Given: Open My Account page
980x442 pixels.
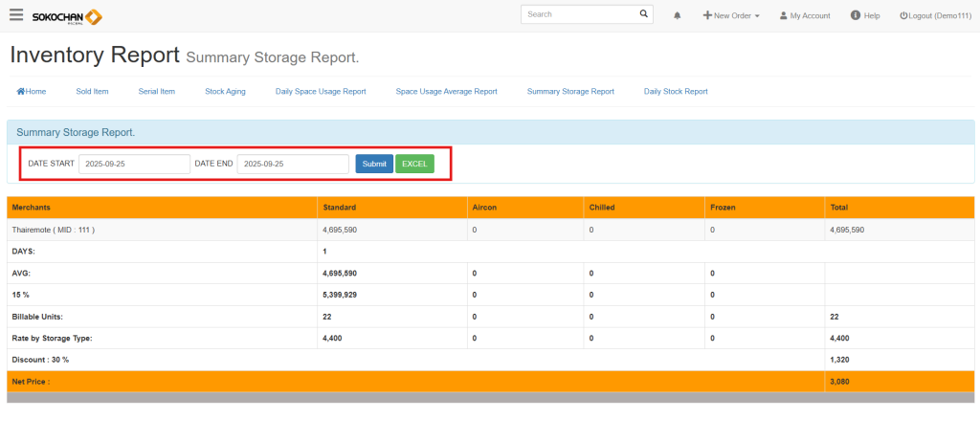Looking at the screenshot, I should (x=804, y=16).
